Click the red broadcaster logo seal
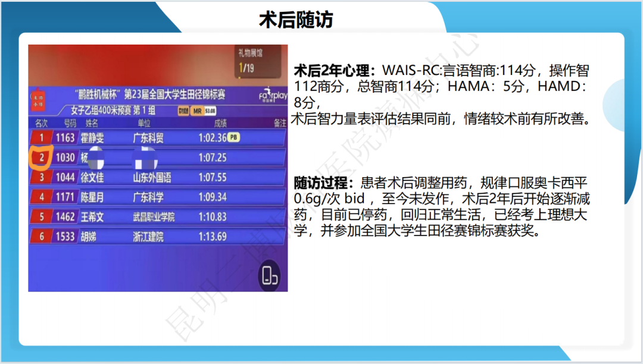Viewport: 643px width, 364px height. click(x=39, y=100)
